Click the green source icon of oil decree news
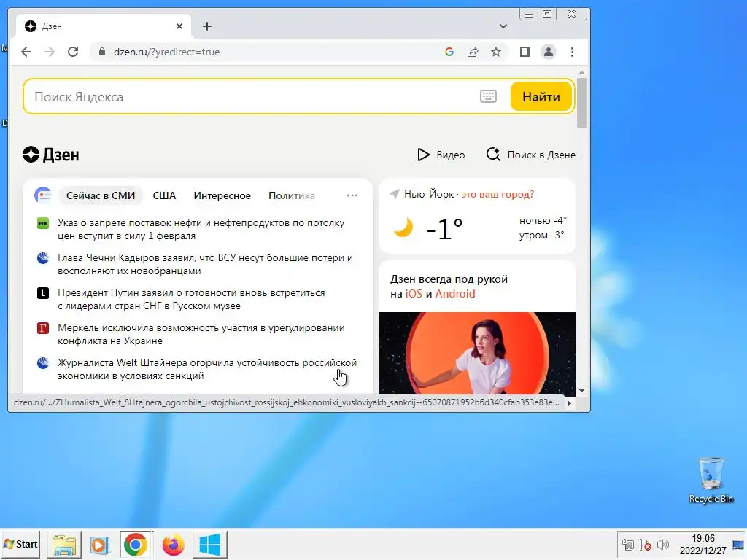 point(43,223)
